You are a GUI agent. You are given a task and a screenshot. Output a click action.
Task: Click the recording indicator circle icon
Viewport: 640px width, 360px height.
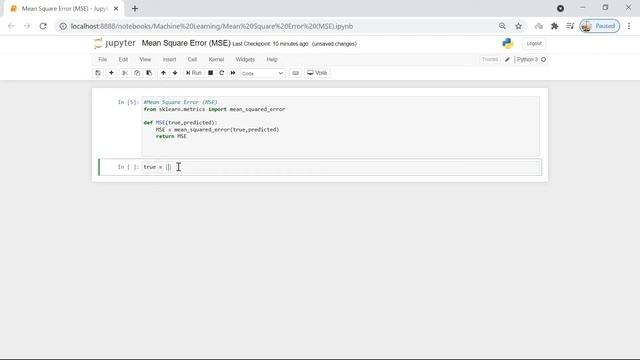560,8
